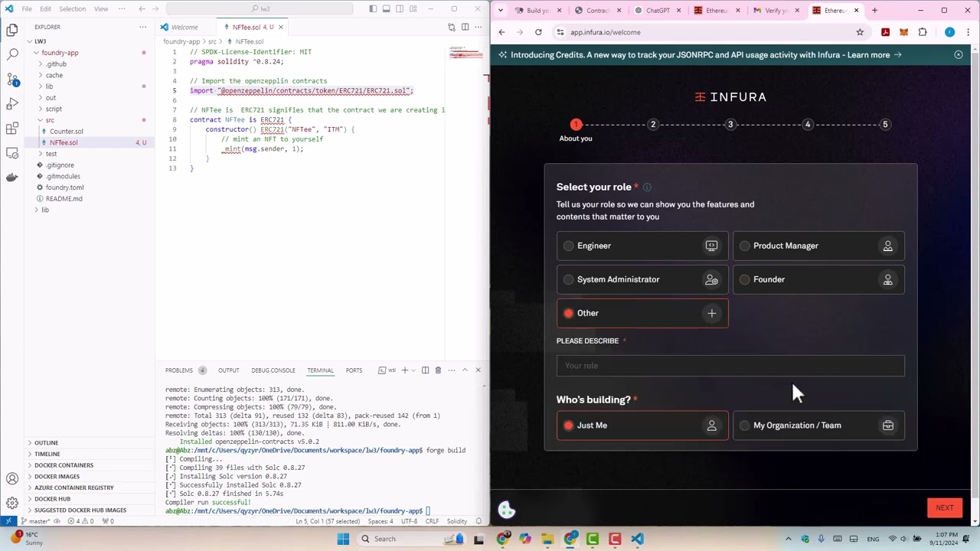Open Source Control view in VS Code
Viewport: 980px width, 551px height.
pos(12,80)
